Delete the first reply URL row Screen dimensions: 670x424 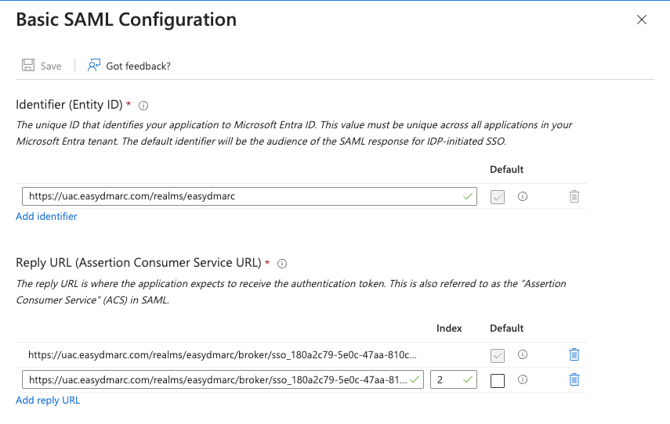coord(574,354)
